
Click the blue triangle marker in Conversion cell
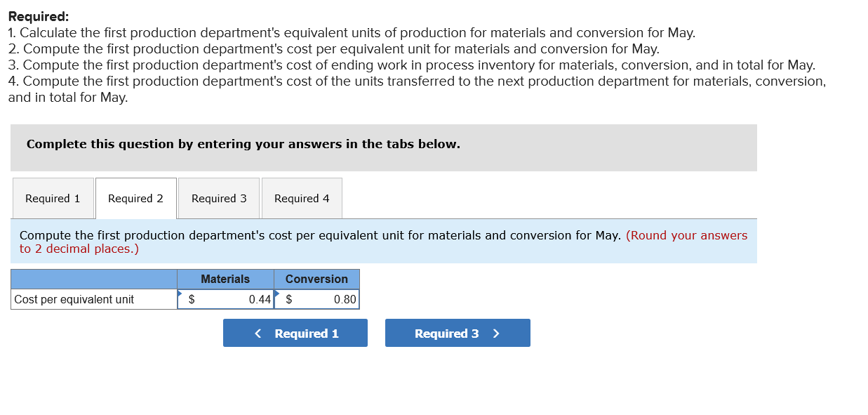pyautogui.click(x=278, y=293)
